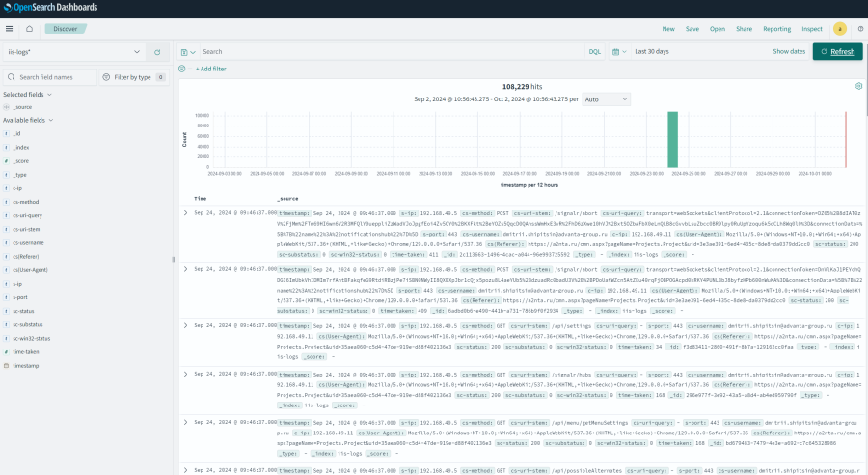Click the _source column header
The image size is (868, 475).
[287, 199]
